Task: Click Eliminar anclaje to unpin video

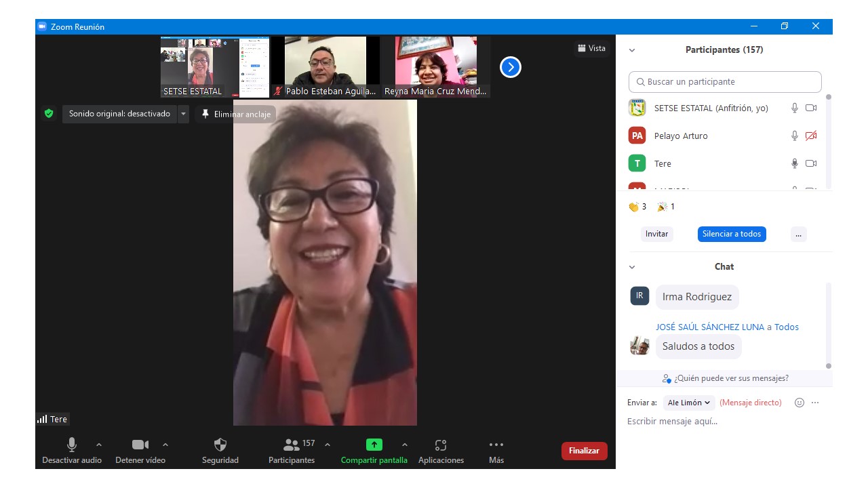Action: point(236,114)
